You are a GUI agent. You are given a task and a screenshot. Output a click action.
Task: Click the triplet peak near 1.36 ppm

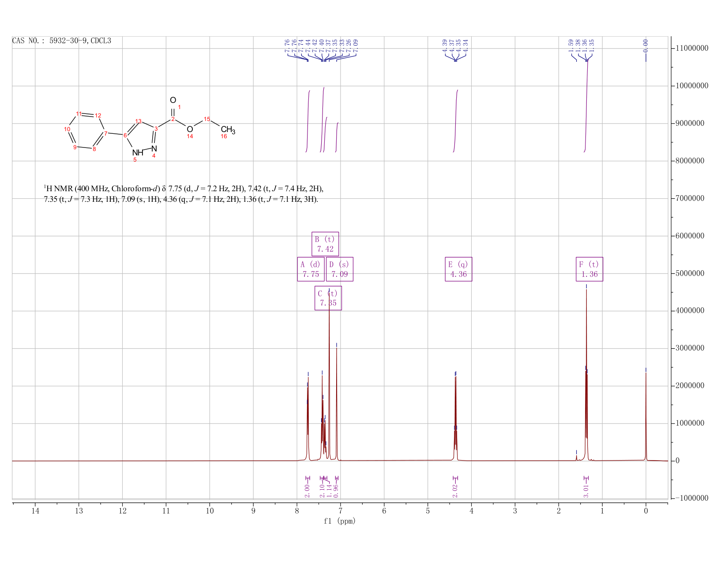586,375
